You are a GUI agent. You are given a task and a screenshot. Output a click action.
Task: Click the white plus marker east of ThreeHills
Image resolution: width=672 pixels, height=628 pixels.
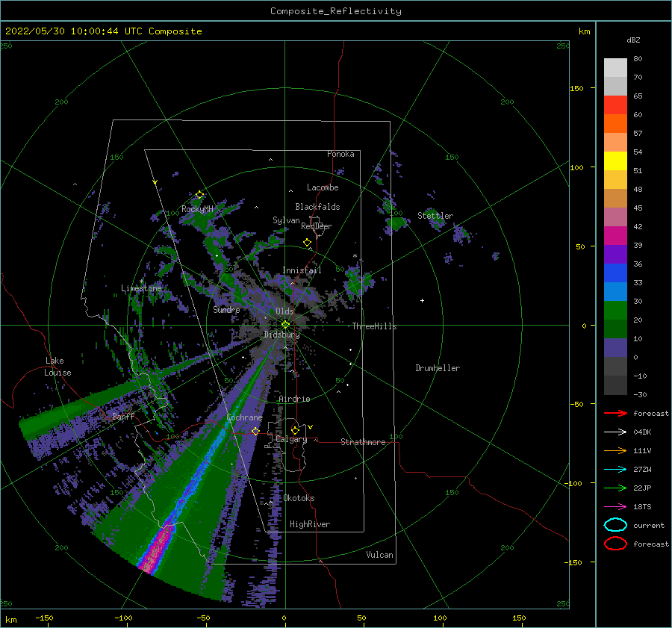(x=422, y=300)
